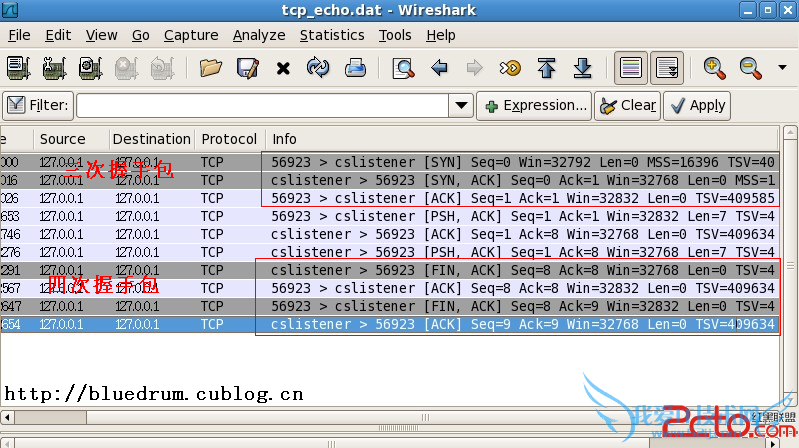Select the cslistener [PSH, ACK] Seq=1 Ack=8 packet
Viewport: 799px width, 448px height.
coord(390,252)
